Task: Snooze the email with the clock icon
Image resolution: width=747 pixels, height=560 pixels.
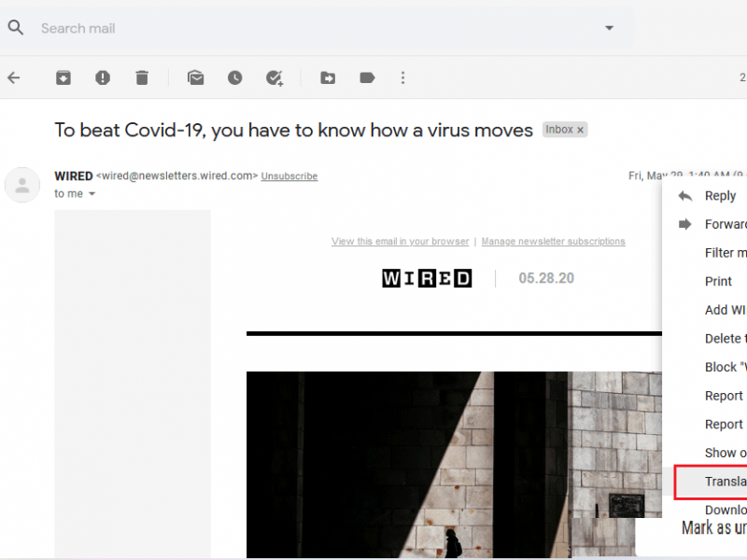Action: tap(234, 78)
